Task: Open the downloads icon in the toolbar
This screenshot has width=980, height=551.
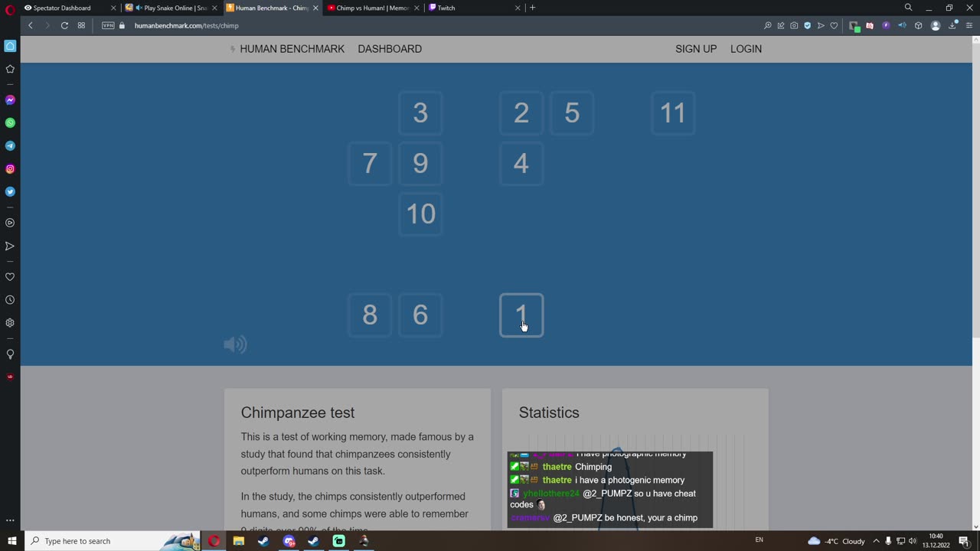Action: [952, 25]
